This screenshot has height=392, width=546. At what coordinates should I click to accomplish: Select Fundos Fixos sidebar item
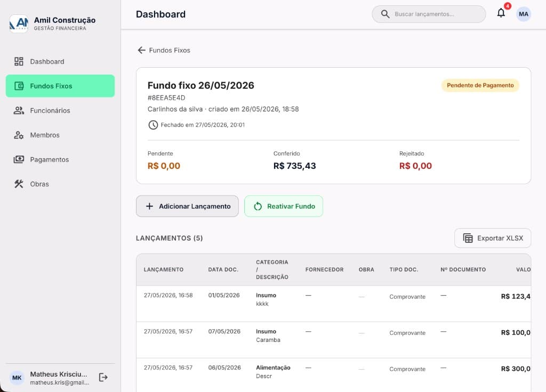pos(60,86)
